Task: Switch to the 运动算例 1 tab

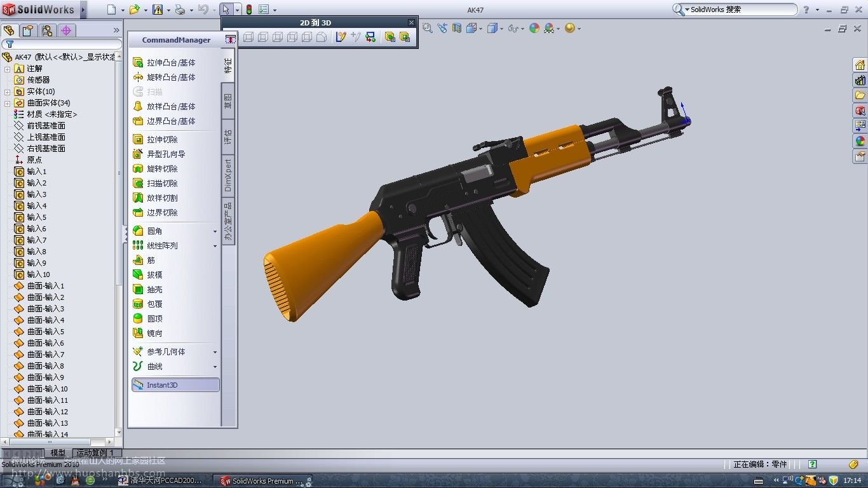Action: click(95, 453)
